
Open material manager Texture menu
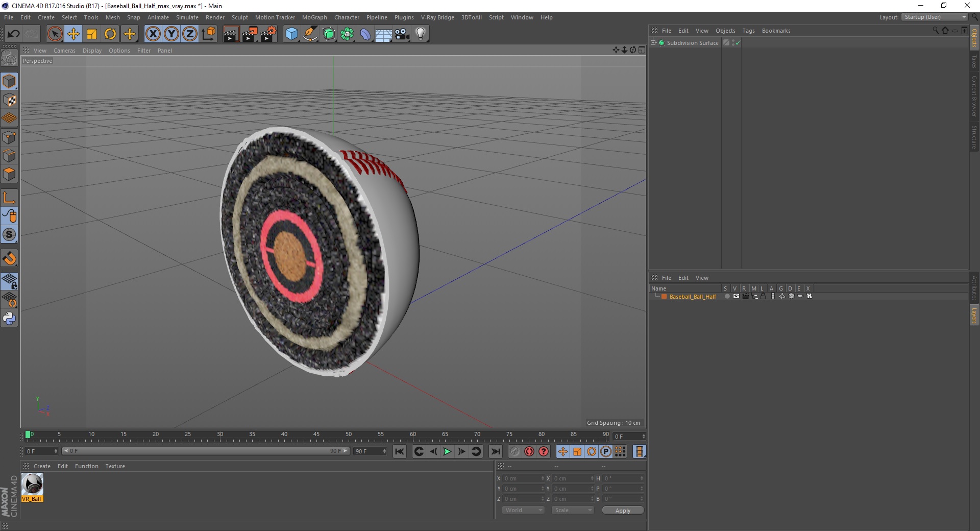(x=115, y=466)
